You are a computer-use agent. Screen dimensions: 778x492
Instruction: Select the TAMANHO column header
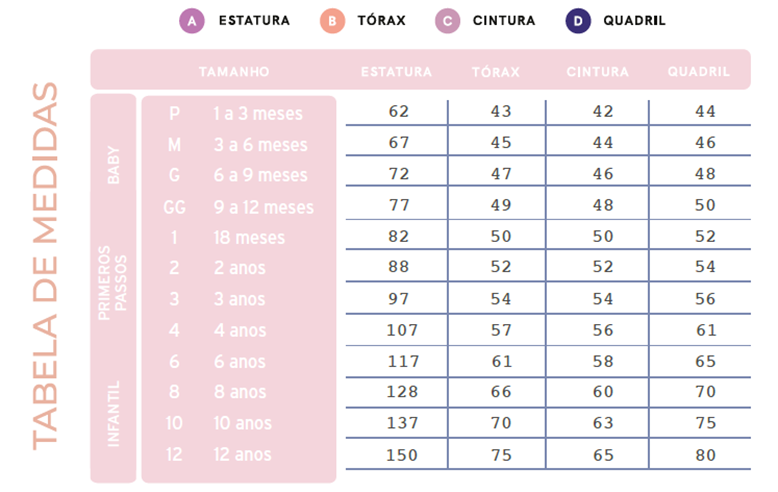pos(234,72)
